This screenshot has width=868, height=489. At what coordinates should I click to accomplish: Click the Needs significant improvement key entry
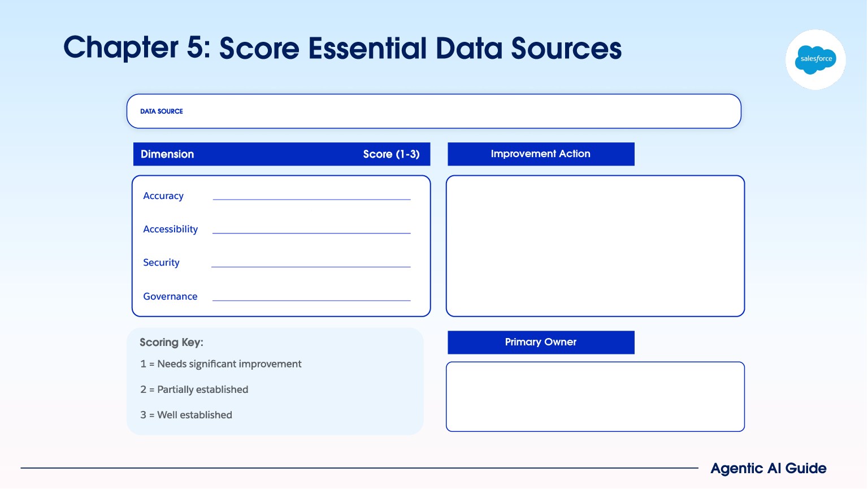pos(221,364)
